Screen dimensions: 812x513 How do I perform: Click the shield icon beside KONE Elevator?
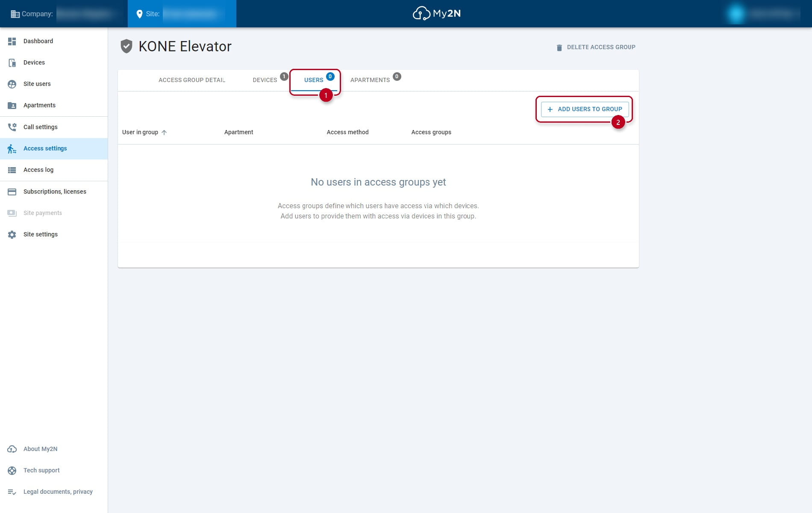[127, 46]
